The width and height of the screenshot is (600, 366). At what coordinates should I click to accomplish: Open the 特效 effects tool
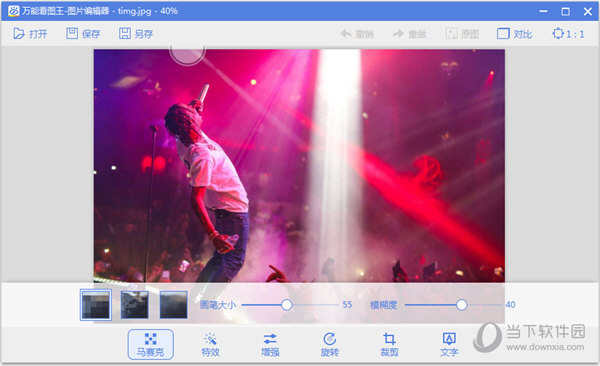210,345
